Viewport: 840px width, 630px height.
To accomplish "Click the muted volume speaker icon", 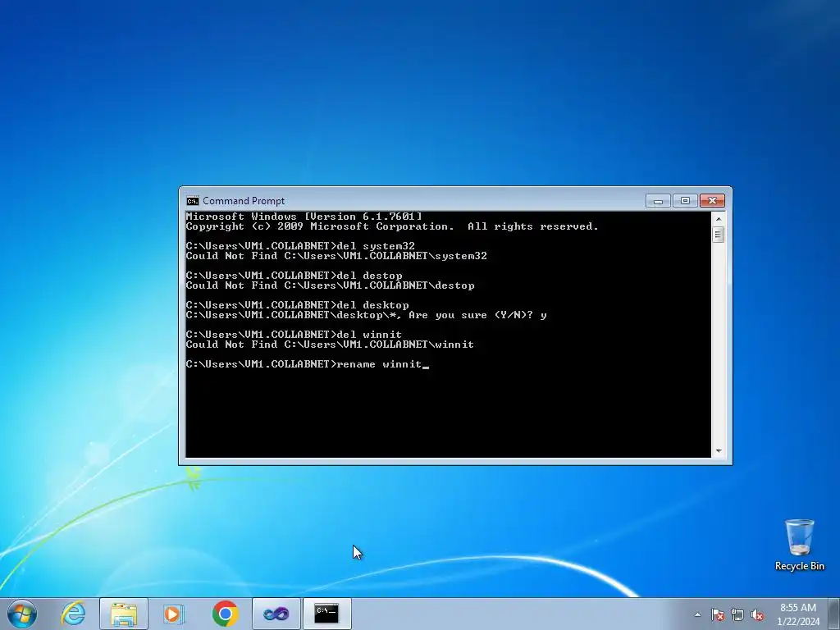I will click(x=757, y=614).
